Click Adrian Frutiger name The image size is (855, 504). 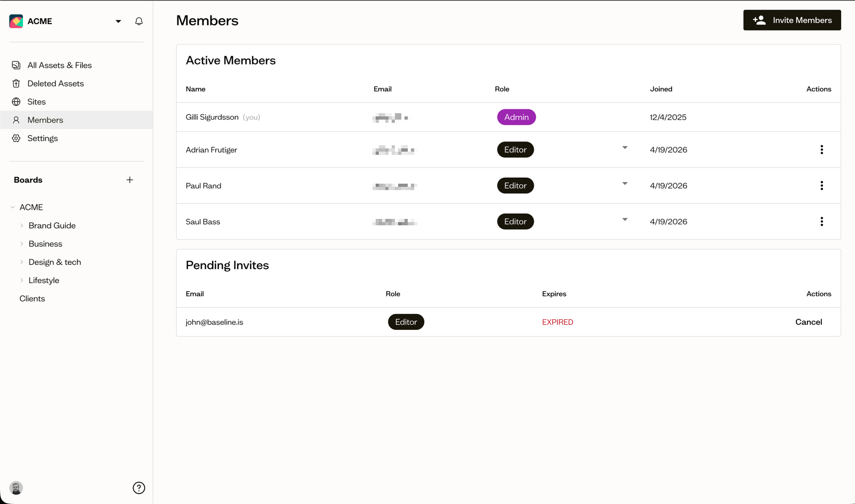coord(212,150)
